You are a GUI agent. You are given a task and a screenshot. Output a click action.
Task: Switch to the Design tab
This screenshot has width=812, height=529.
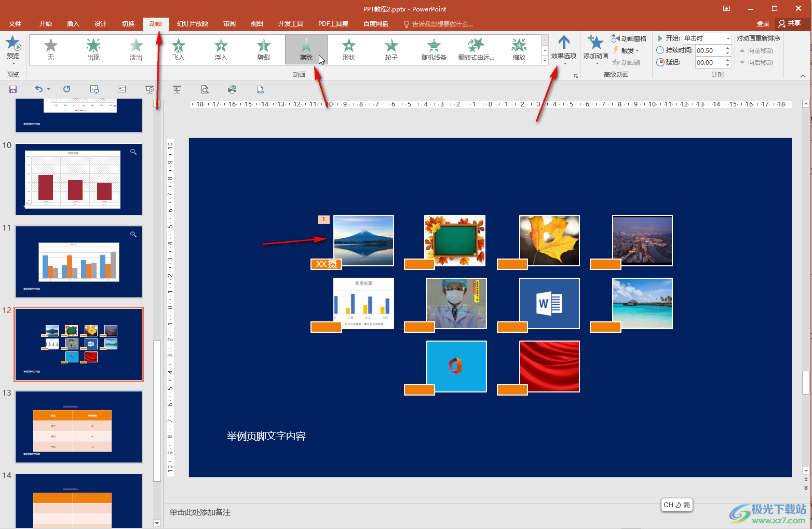pyautogui.click(x=100, y=24)
